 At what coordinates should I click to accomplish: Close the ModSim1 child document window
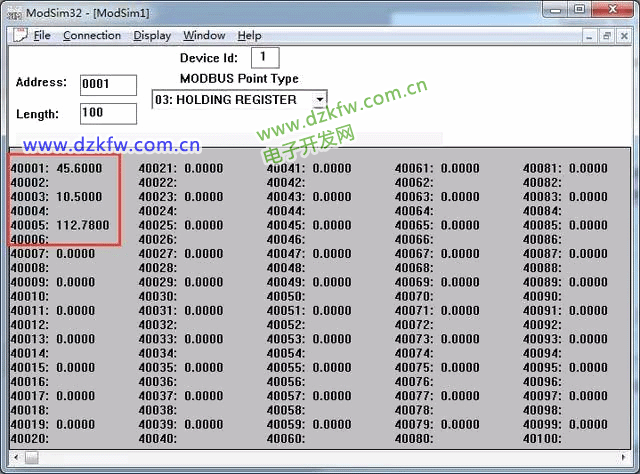pyautogui.click(x=623, y=36)
